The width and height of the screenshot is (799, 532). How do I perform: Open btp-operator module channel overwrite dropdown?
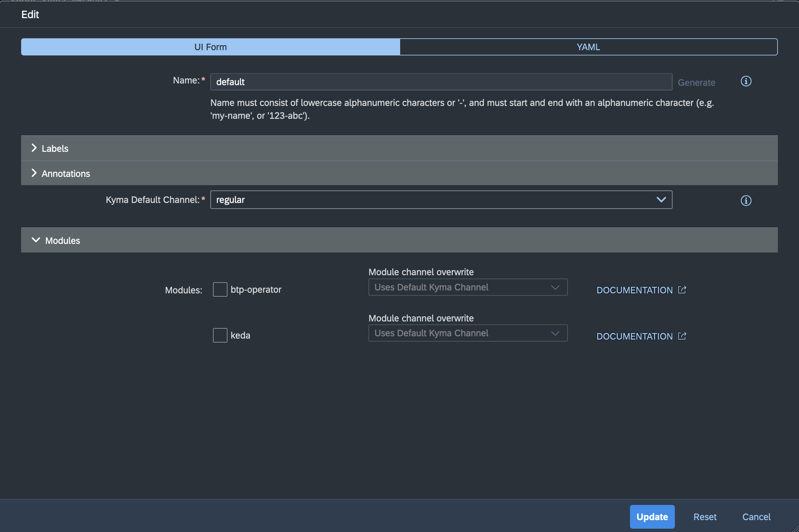pyautogui.click(x=468, y=287)
